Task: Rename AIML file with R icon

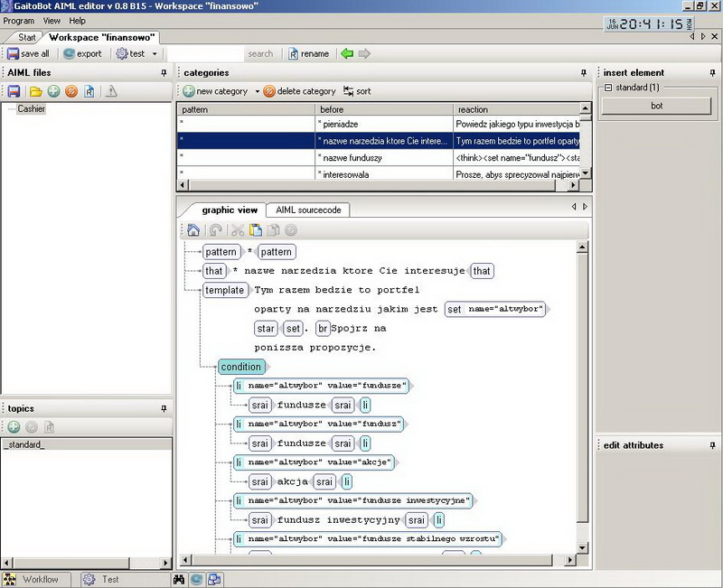Action: (x=89, y=91)
